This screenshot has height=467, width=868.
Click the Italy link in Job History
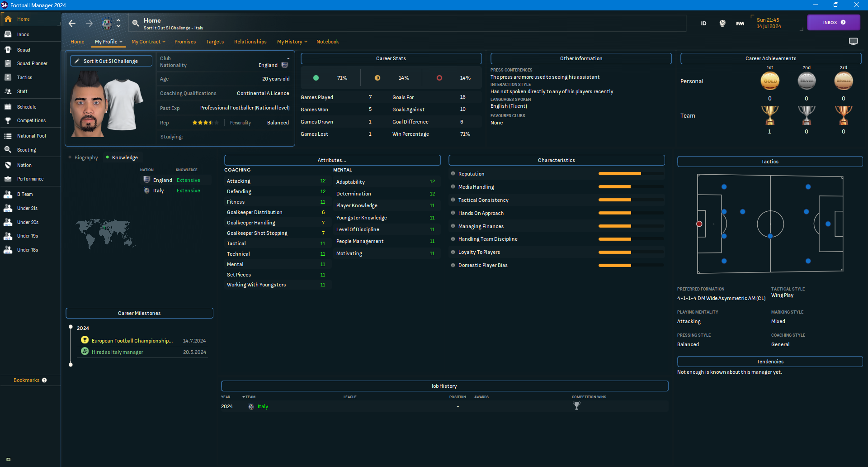click(x=263, y=406)
